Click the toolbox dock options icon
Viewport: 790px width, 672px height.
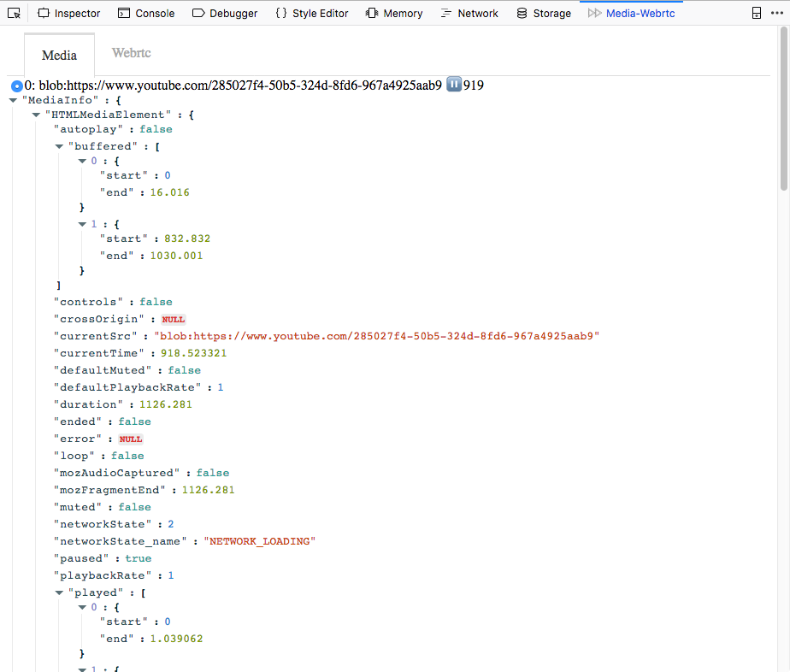[x=756, y=13]
